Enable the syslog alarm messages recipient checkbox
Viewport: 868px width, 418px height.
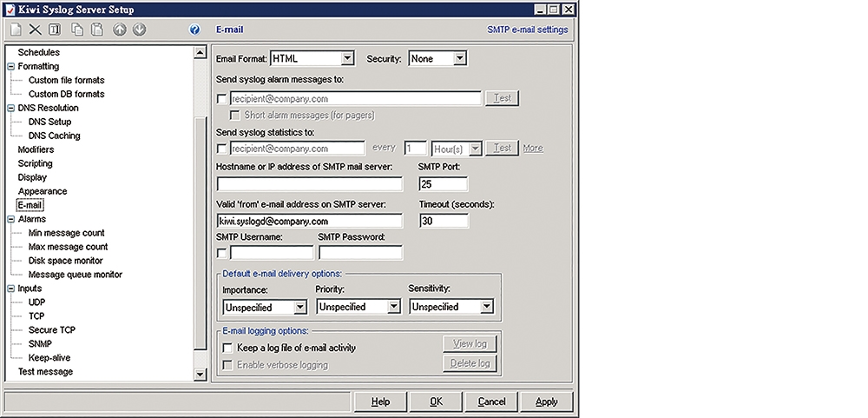click(x=222, y=99)
